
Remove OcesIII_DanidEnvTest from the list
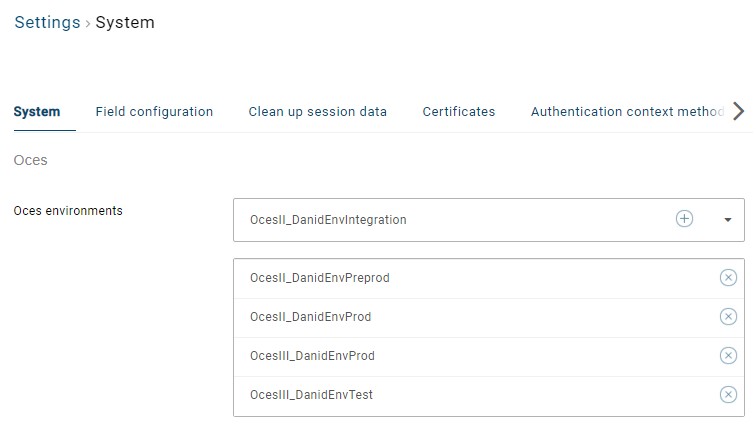(728, 395)
